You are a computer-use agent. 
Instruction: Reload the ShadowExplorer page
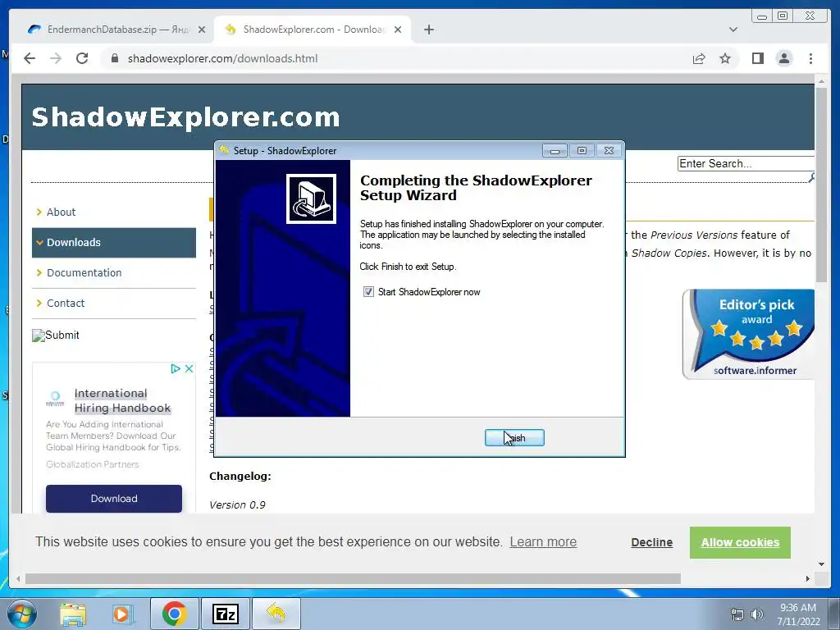(x=82, y=58)
